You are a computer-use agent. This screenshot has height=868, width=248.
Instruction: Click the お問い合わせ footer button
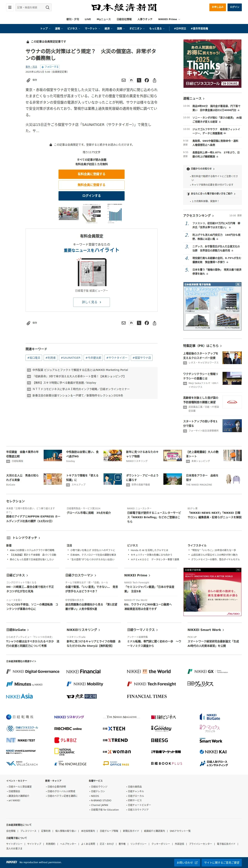[187, 863]
